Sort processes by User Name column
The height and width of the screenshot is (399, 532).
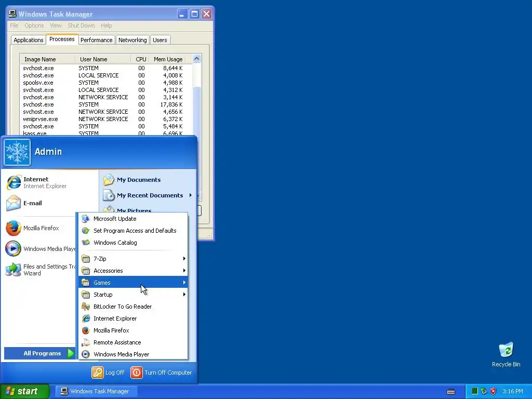tap(103, 59)
